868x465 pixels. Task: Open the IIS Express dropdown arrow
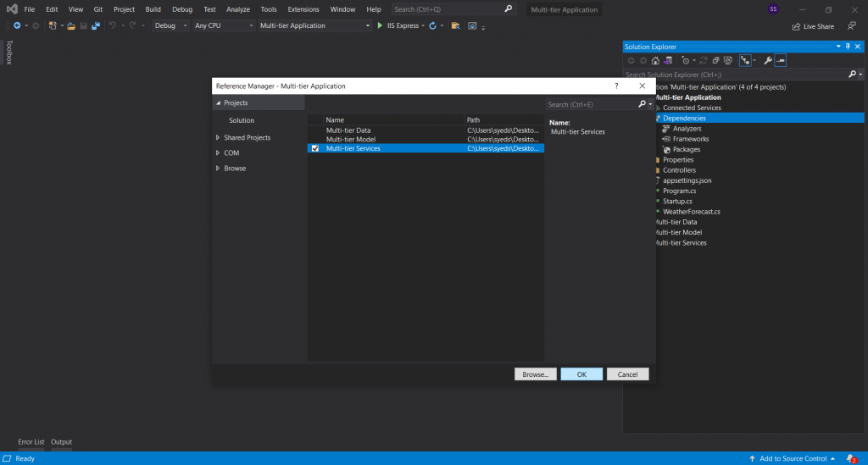tap(423, 26)
